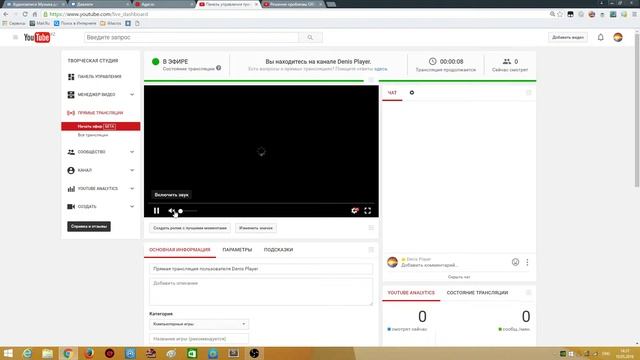Open chat three-dot options menu
Image resolution: width=640 pixels, height=360 pixels.
coord(527,262)
